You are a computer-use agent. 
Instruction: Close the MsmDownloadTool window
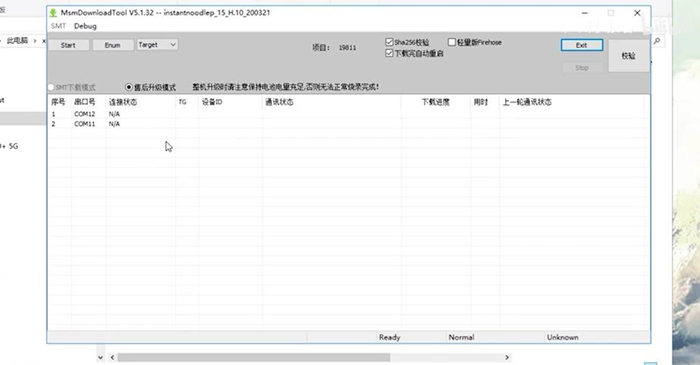pos(637,13)
